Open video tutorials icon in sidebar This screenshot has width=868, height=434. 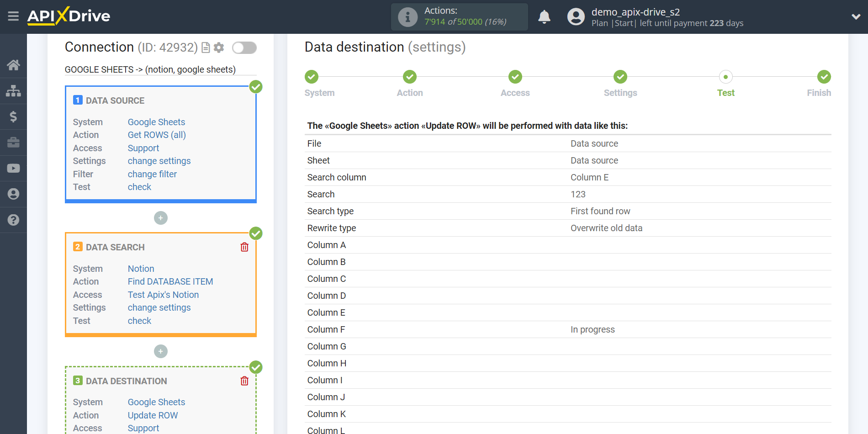pos(13,168)
